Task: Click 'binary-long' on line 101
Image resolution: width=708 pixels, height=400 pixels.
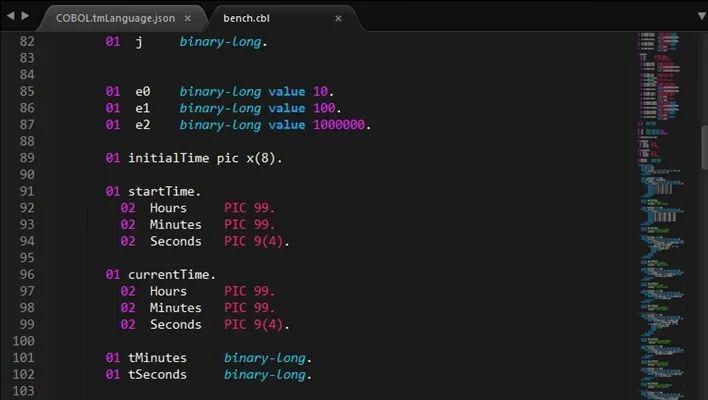Action: coord(265,358)
